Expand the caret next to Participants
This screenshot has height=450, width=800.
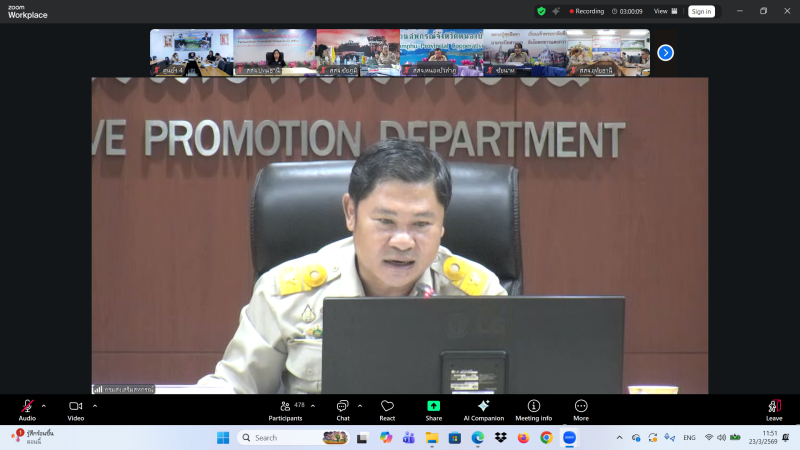pyautogui.click(x=313, y=405)
